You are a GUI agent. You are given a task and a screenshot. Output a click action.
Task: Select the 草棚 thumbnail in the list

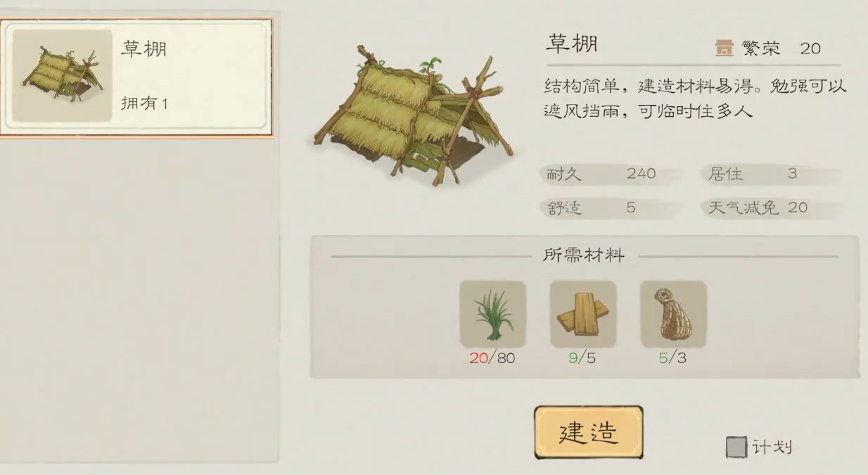[63, 75]
